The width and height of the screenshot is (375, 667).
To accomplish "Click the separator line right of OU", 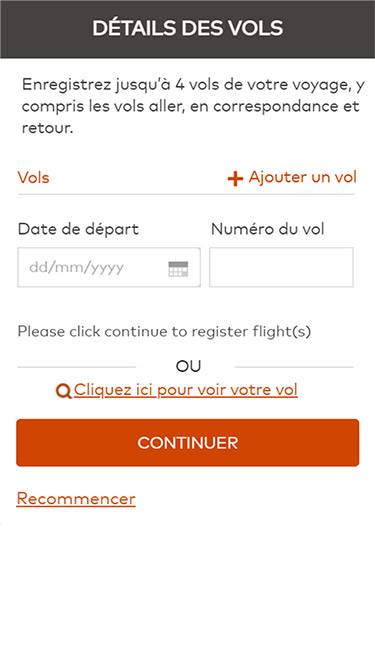I will coord(294,367).
